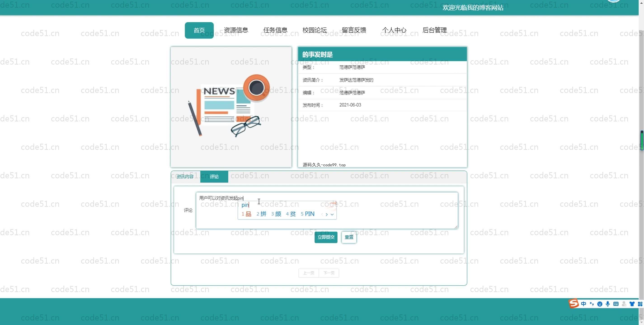Choose IME candidate 2 拼

pyautogui.click(x=261, y=214)
